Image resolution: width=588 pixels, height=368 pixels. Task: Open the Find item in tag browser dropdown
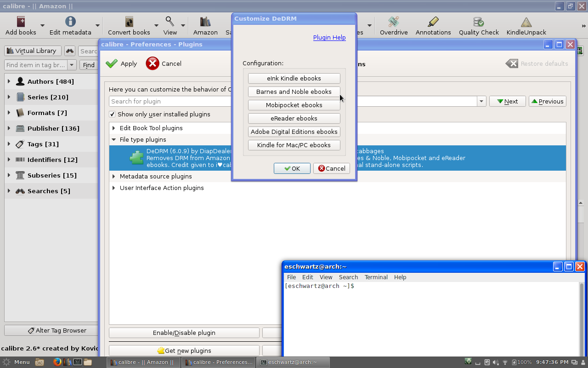click(72, 65)
